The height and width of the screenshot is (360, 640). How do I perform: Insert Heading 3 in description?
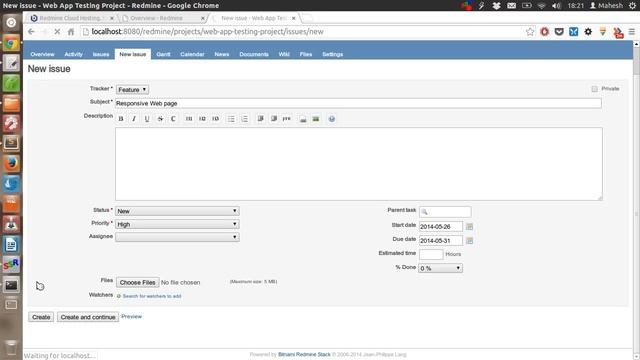215,119
